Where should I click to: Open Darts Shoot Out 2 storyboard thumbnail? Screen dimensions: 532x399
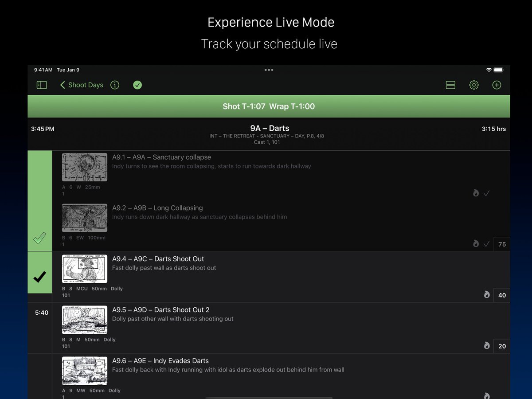[x=85, y=320]
